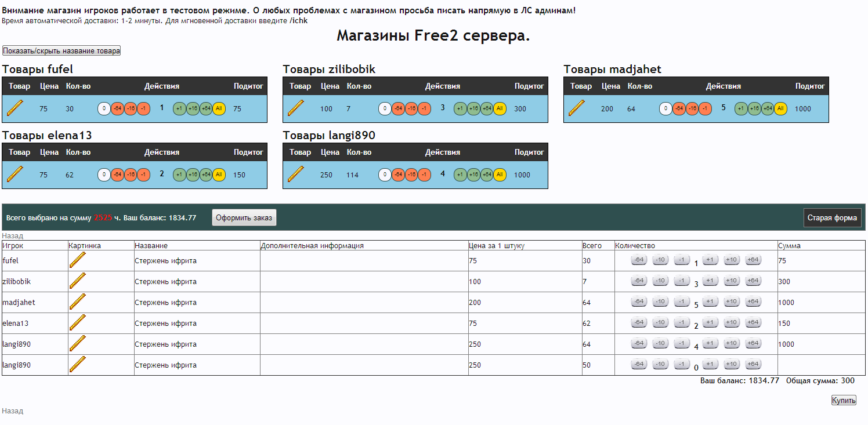Click the top Назад back link
Image resolution: width=868 pixels, height=425 pixels.
coord(12,236)
